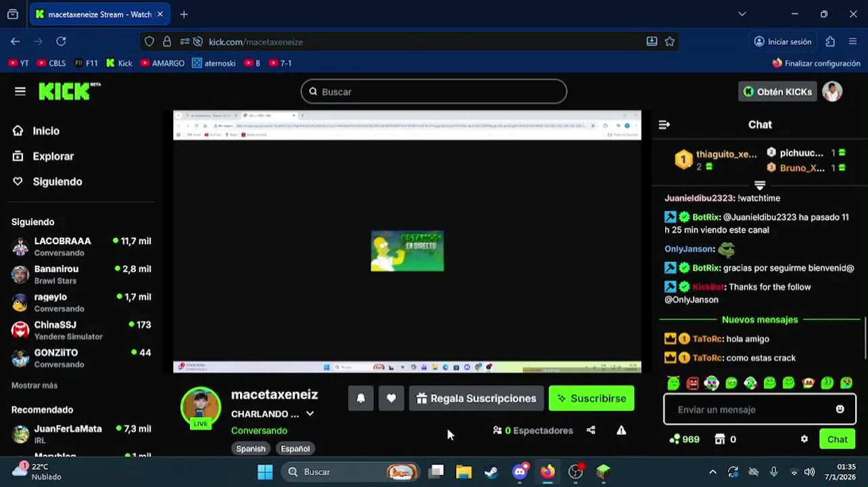Viewport: 868px width, 487px height.
Task: Open Firefox application menu
Action: point(852,41)
